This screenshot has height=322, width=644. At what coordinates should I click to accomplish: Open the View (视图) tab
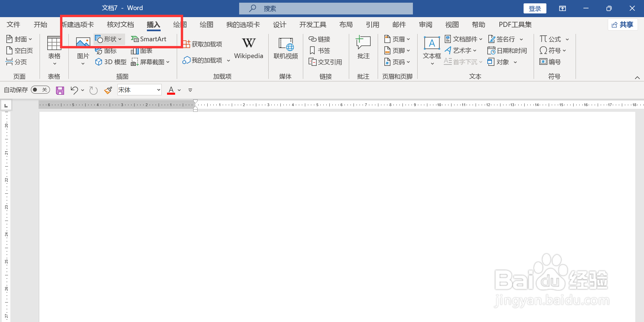[x=452, y=25]
